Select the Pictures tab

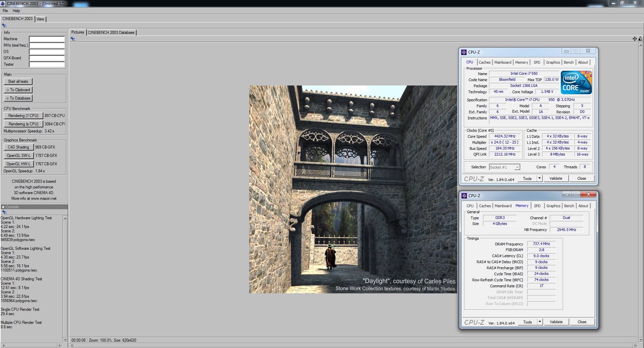pos(77,32)
